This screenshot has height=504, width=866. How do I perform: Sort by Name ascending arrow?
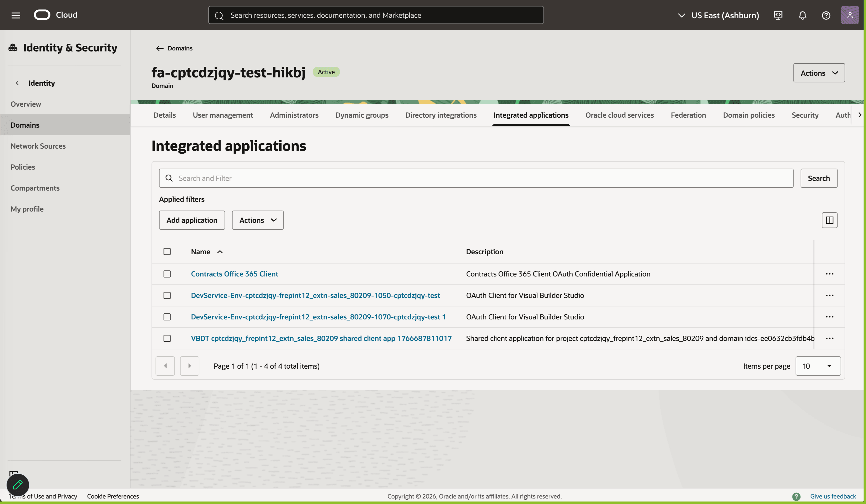pyautogui.click(x=220, y=252)
